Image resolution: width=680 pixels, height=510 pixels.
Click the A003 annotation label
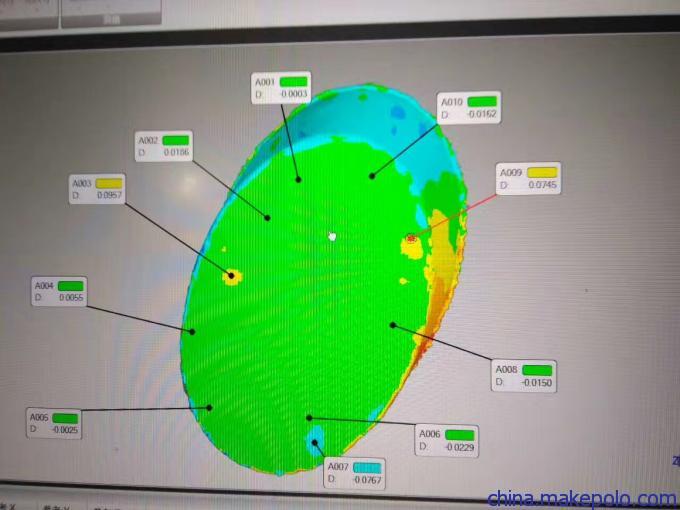point(97,189)
